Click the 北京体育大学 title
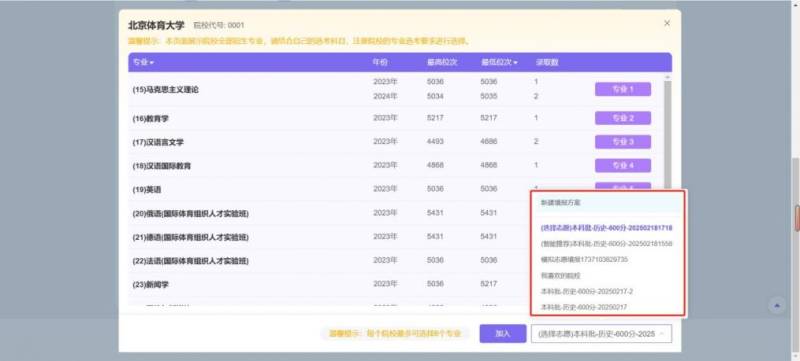The image size is (800, 361). [x=156, y=25]
